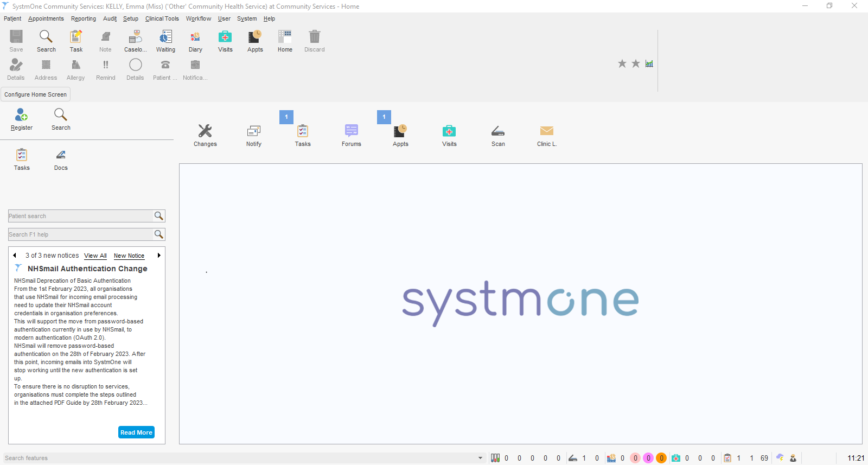Open the Clinical Tools menu

162,18
